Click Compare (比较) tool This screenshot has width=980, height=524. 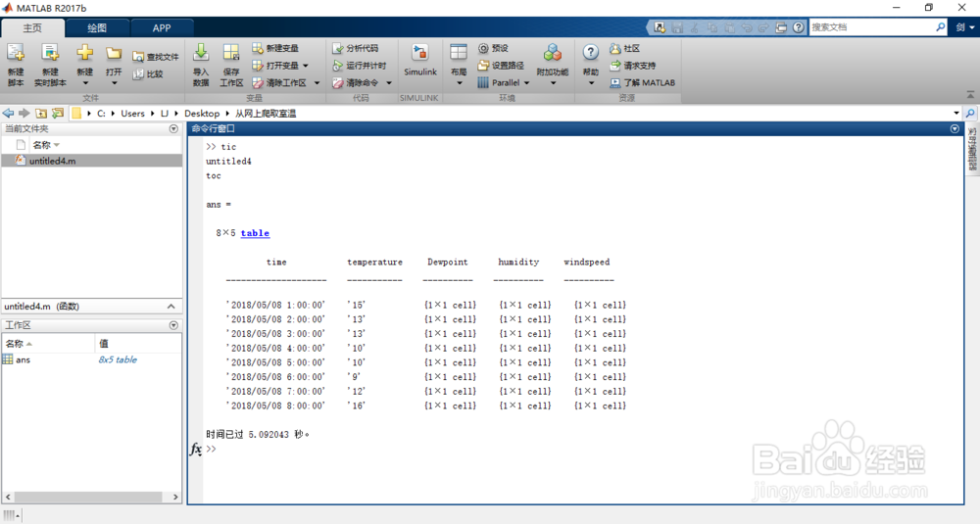point(148,73)
